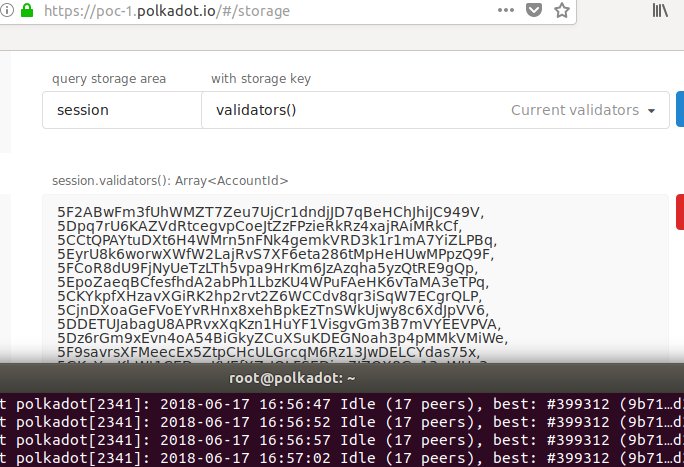Open the page actions three-dot menu

(x=506, y=10)
